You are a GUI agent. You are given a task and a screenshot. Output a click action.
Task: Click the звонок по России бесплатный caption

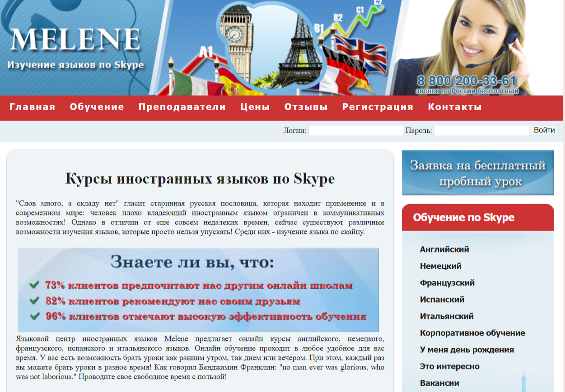(x=467, y=91)
